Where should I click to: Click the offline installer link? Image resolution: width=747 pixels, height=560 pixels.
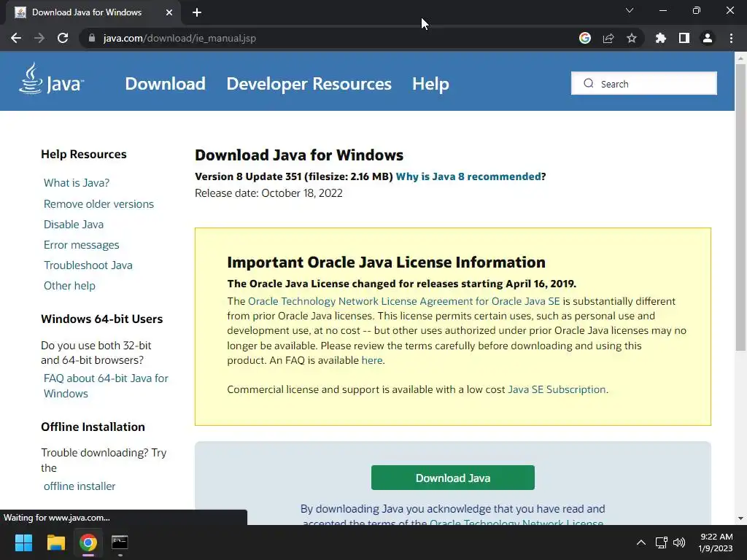[80, 486]
